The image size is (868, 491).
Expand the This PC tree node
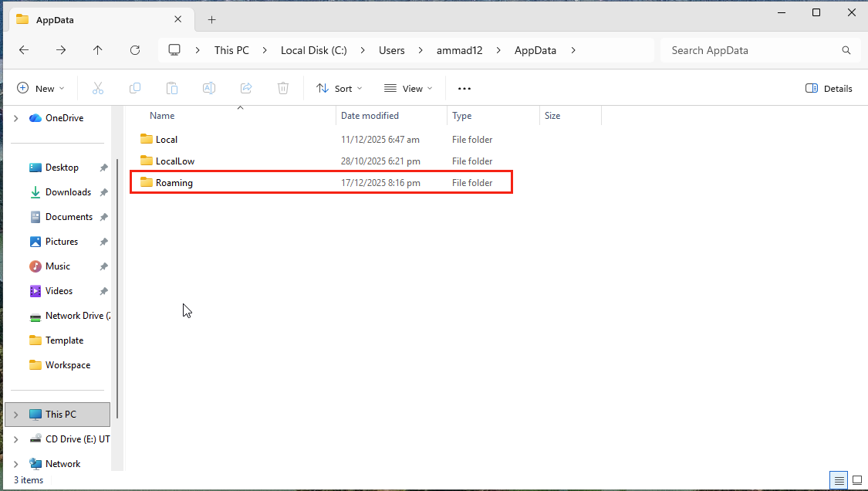pyautogui.click(x=15, y=415)
